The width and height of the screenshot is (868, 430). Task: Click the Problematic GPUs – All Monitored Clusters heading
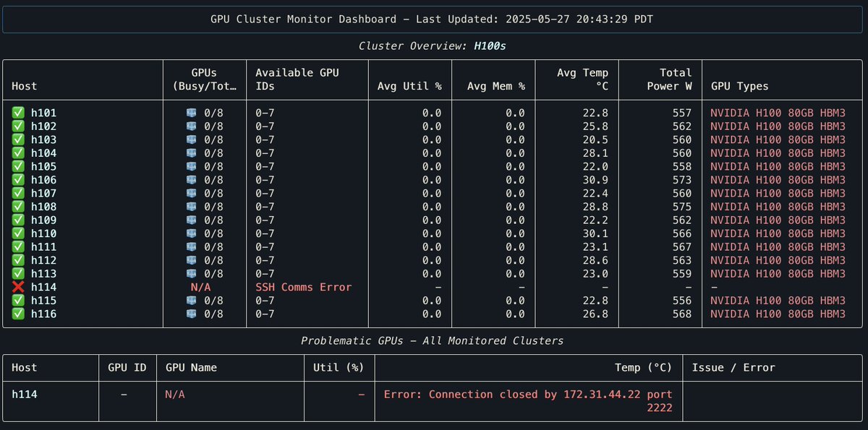click(x=432, y=340)
